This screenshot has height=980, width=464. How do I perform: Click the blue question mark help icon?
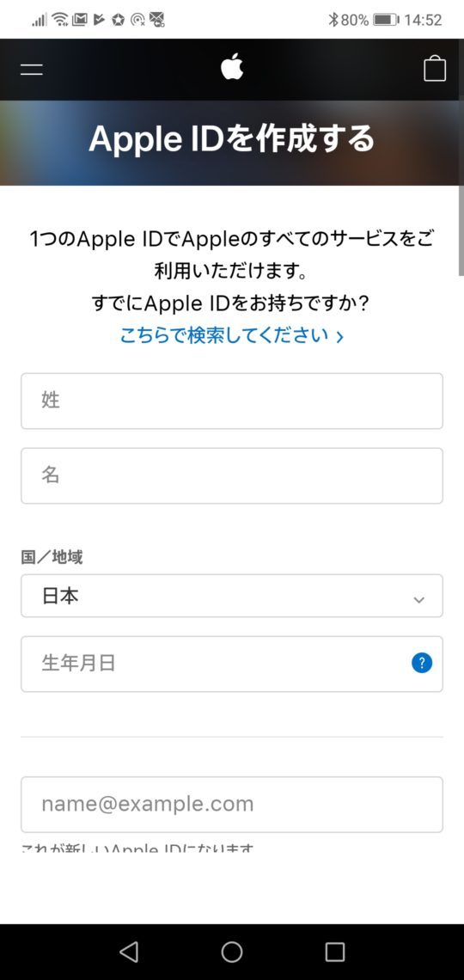click(422, 663)
